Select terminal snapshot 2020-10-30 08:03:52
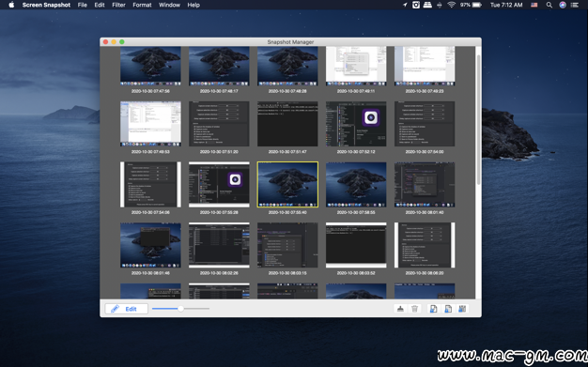Image resolution: width=588 pixels, height=367 pixels. coord(356,245)
